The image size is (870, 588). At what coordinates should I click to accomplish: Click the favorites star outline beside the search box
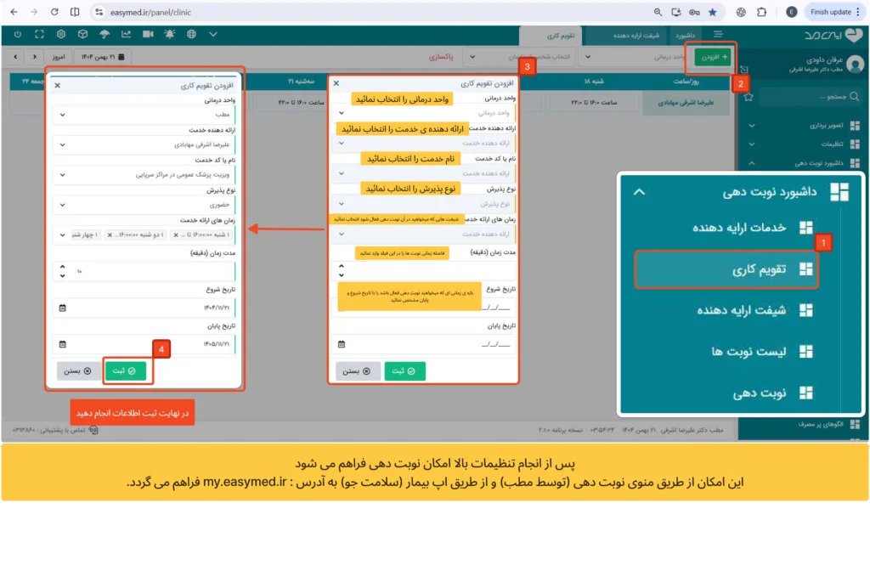pos(749,97)
